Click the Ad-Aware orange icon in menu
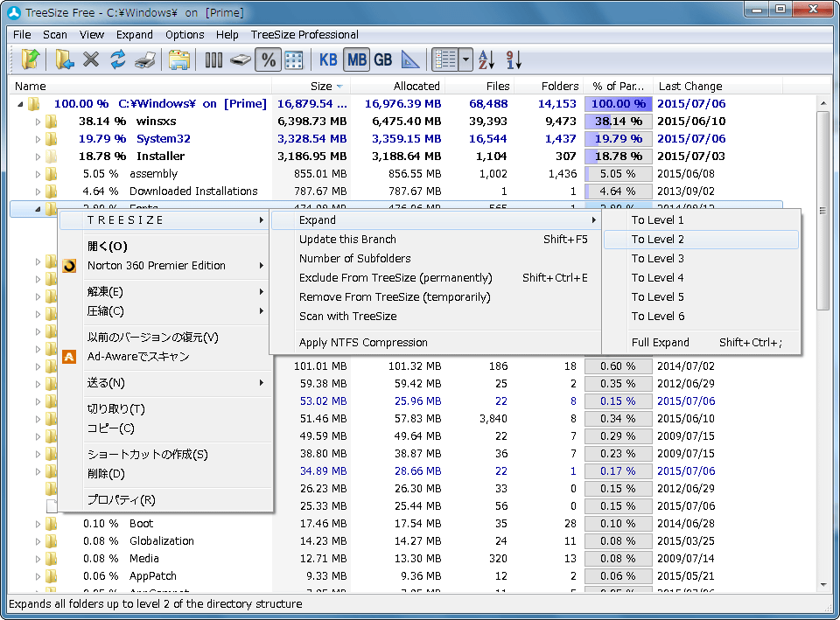The height and width of the screenshot is (620, 840). point(71,357)
